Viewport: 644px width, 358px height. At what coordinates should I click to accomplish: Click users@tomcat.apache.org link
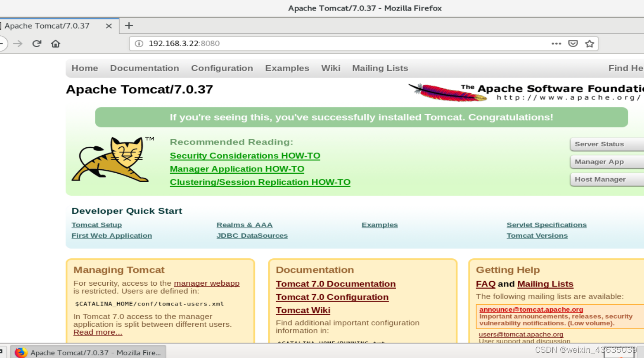521,335
